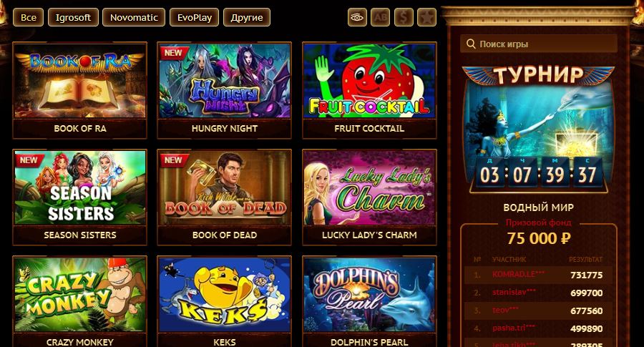Open the EvoPlay games tab

click(194, 18)
